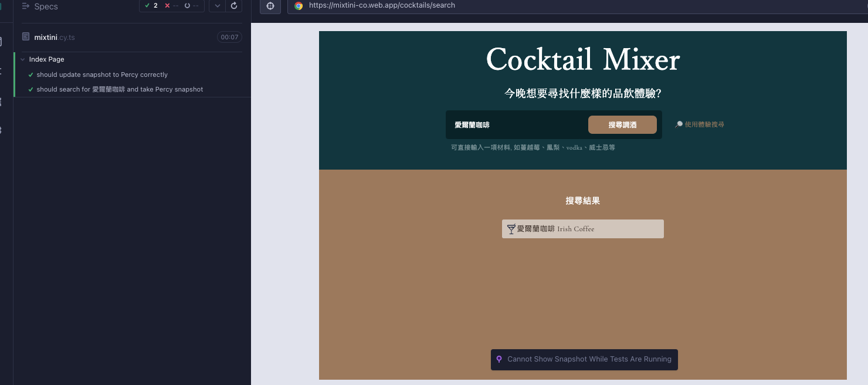Expand 'should update snapshot to Percy correctly' test
This screenshot has width=868, height=385.
(102, 75)
